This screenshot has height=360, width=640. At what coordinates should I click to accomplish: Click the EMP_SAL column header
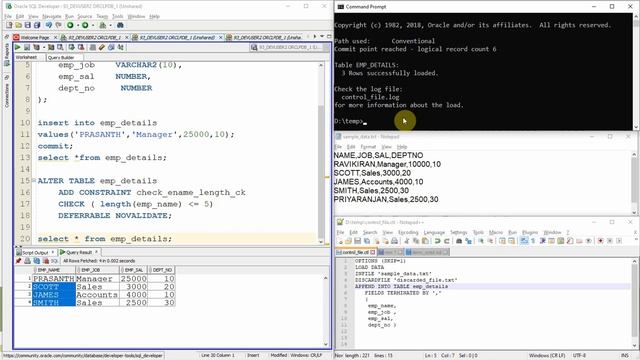tap(134, 270)
